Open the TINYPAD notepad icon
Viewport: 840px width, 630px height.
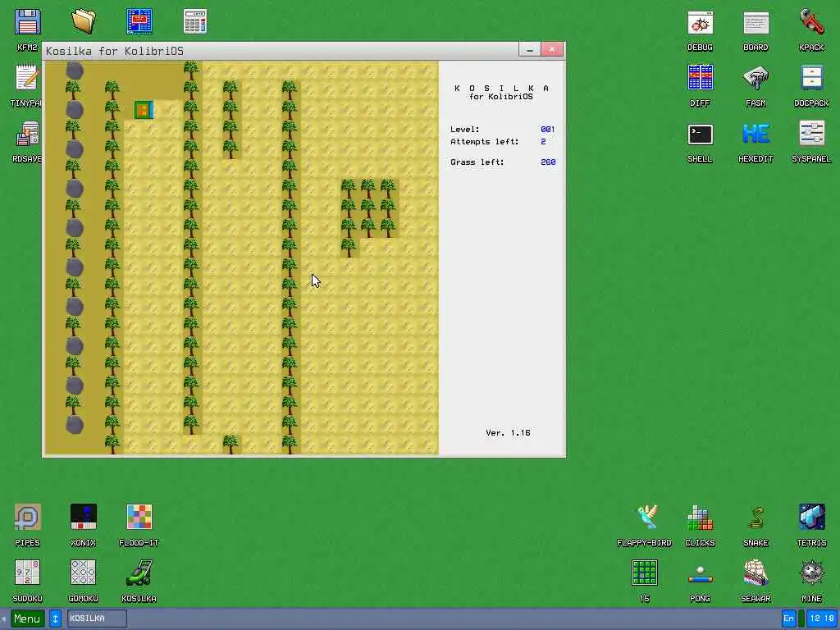[x=27, y=78]
